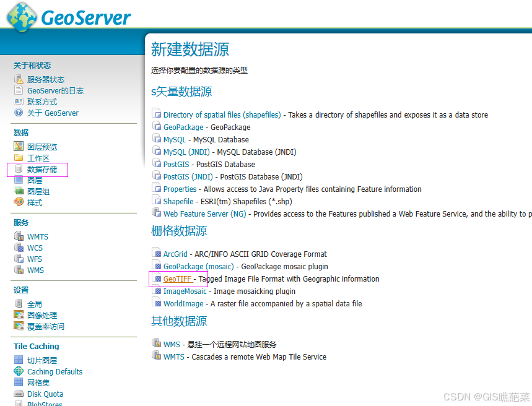Click the WMTS service icon in sidebar
The width and height of the screenshot is (532, 406).
(x=19, y=236)
